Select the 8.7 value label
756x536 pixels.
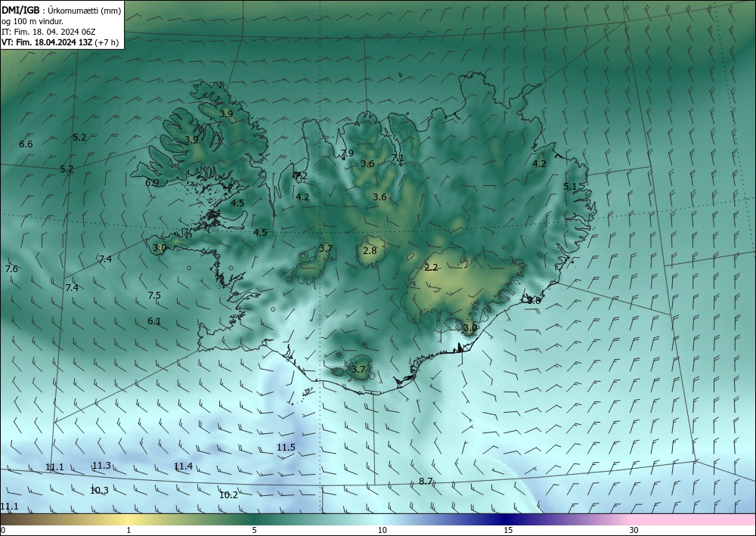click(x=426, y=481)
